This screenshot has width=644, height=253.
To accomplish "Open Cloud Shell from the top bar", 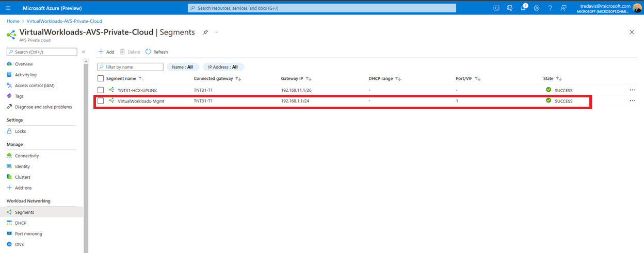I will [x=496, y=8].
